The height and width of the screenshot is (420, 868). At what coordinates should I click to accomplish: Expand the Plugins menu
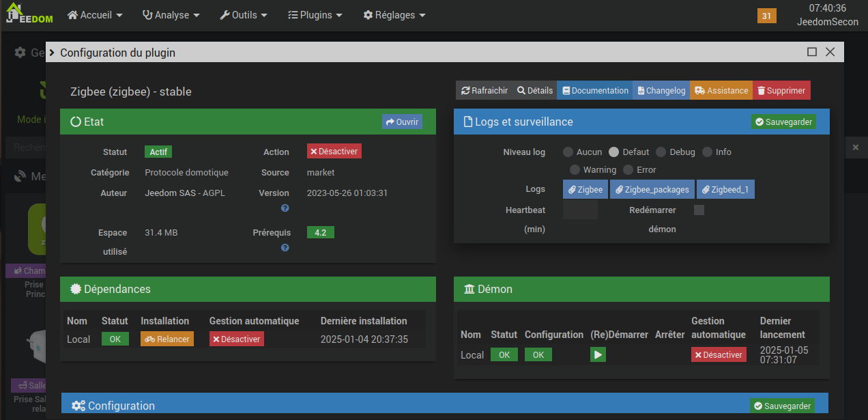click(315, 15)
